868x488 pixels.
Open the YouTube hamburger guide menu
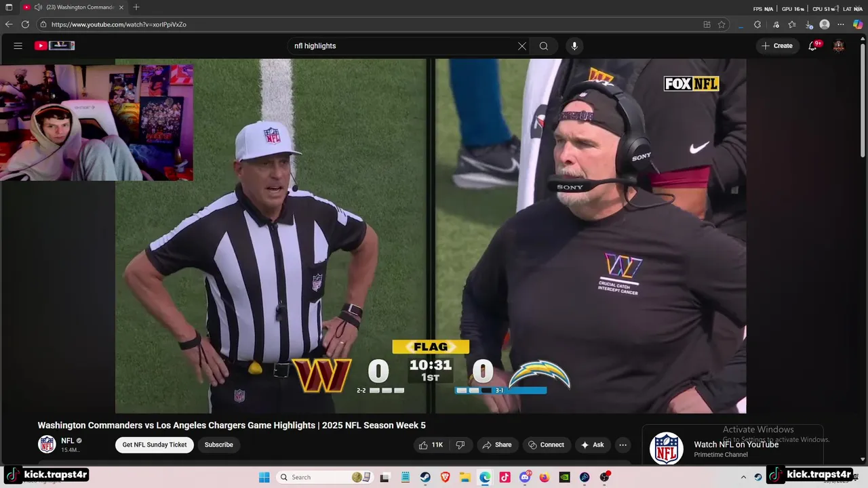(18, 46)
